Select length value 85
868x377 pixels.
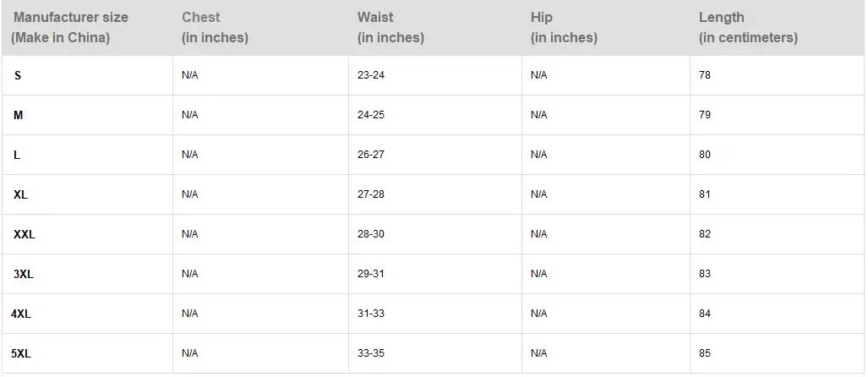coord(705,353)
